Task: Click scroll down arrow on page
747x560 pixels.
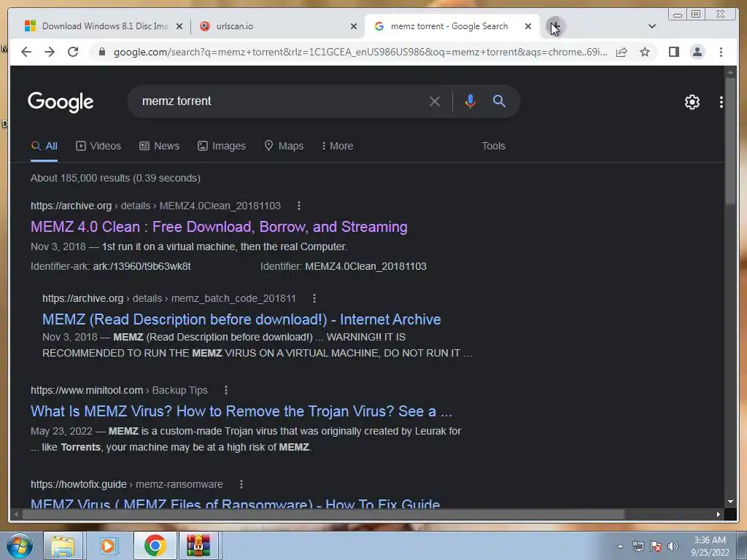Action: [730, 502]
